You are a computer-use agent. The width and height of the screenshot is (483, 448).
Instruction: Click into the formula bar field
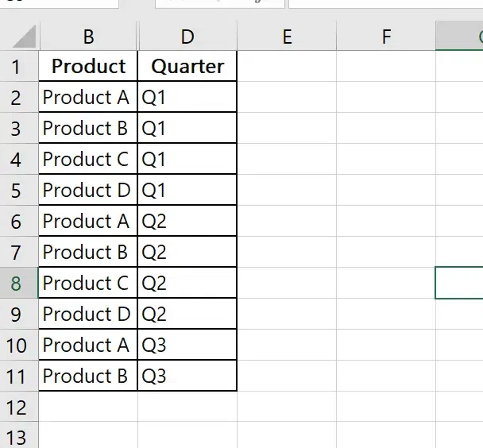click(x=381, y=3)
